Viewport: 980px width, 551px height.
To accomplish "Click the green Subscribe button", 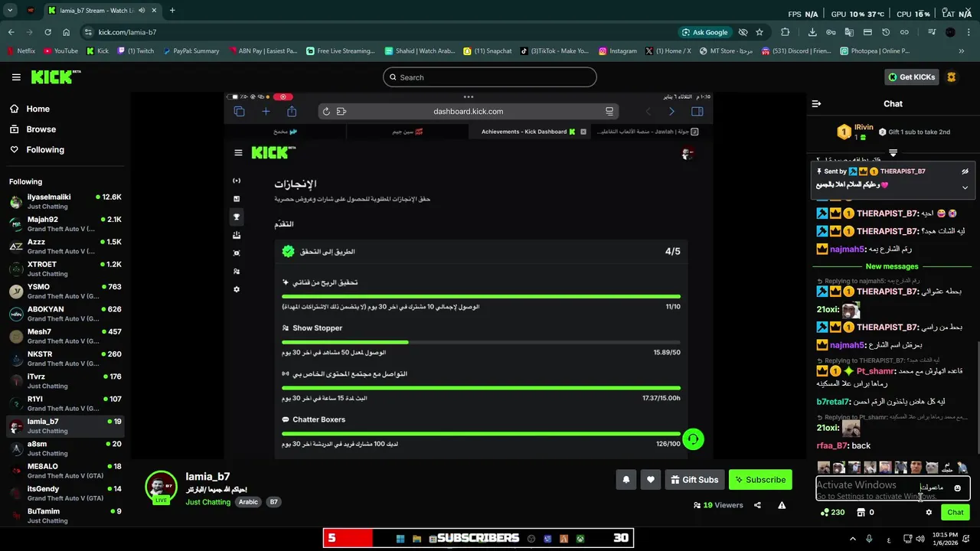I will (x=760, y=480).
